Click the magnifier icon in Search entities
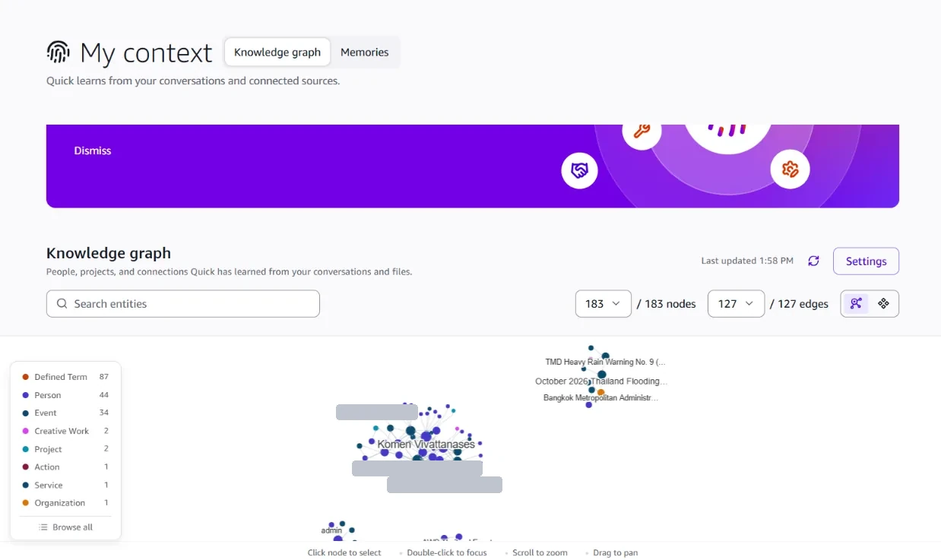The height and width of the screenshot is (560, 941). (62, 304)
